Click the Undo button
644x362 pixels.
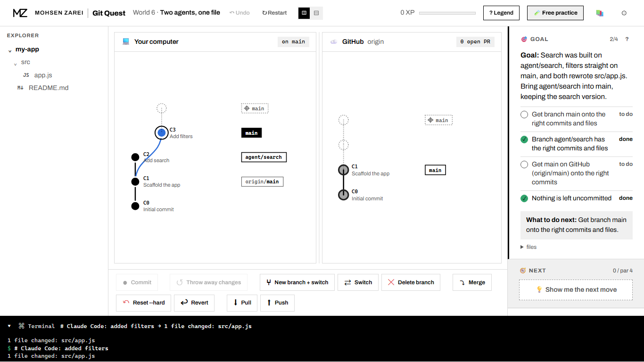coord(239,13)
